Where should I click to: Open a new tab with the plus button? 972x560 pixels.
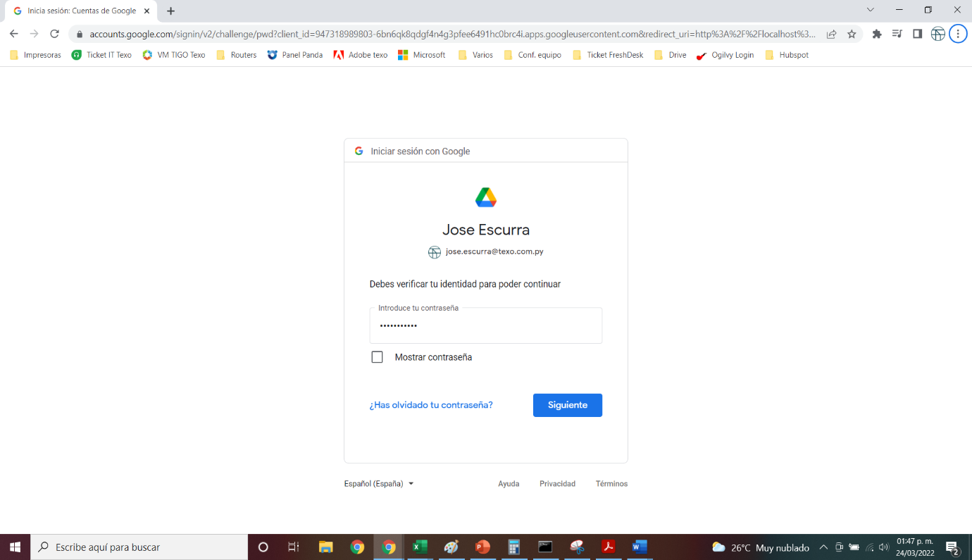[x=170, y=11]
